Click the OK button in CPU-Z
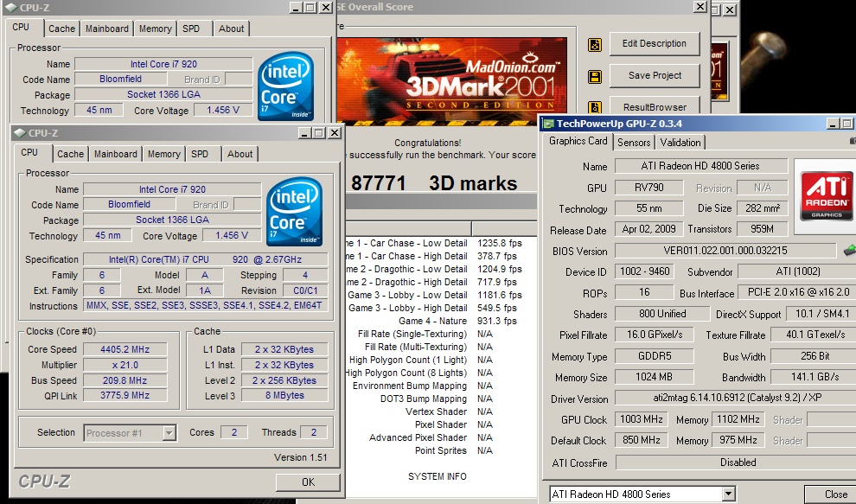Screen dimensions: 856x504 coord(308,482)
